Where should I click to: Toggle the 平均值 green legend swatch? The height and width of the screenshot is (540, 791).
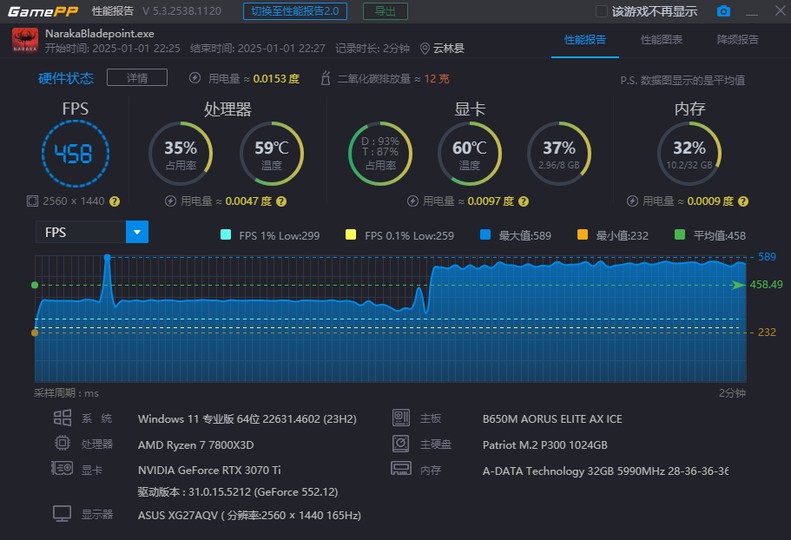[x=680, y=235]
